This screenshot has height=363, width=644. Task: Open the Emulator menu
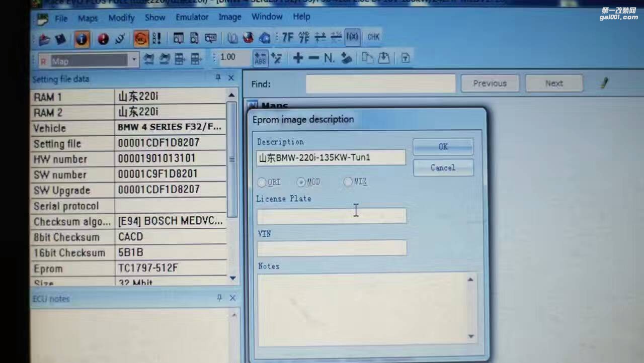[192, 17]
